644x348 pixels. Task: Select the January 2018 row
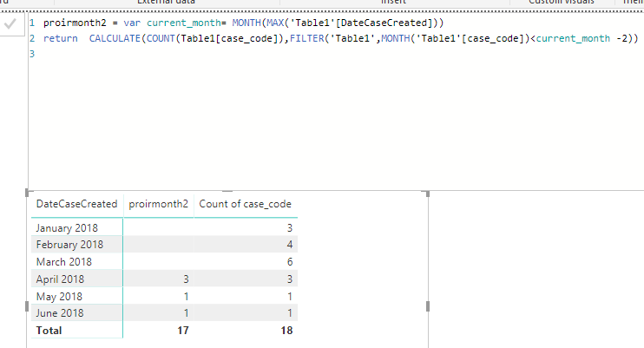(164, 227)
